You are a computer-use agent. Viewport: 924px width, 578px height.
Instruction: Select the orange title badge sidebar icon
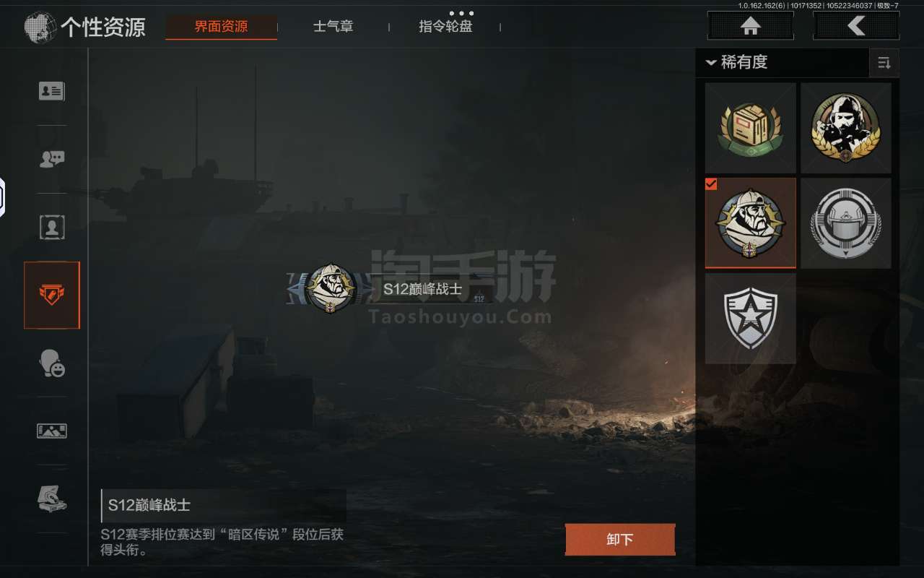52,295
